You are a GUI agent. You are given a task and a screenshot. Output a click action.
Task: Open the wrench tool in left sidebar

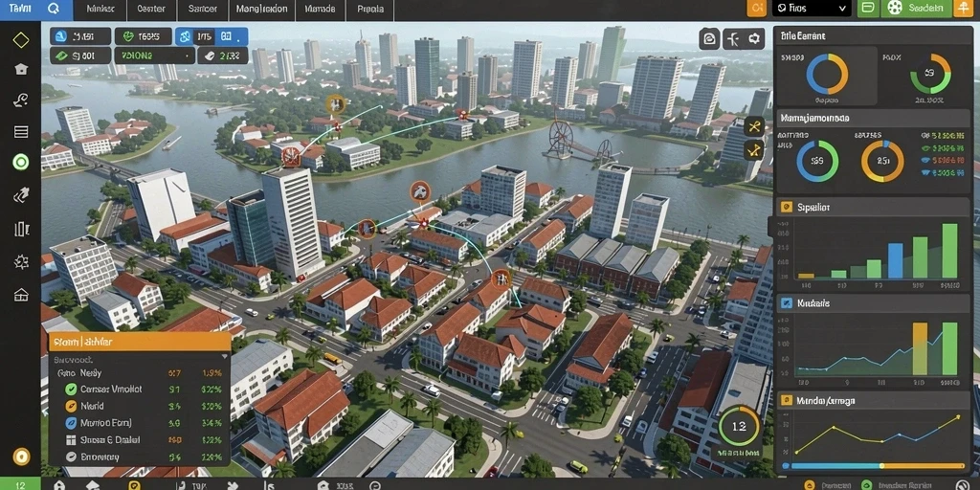pos(21,100)
